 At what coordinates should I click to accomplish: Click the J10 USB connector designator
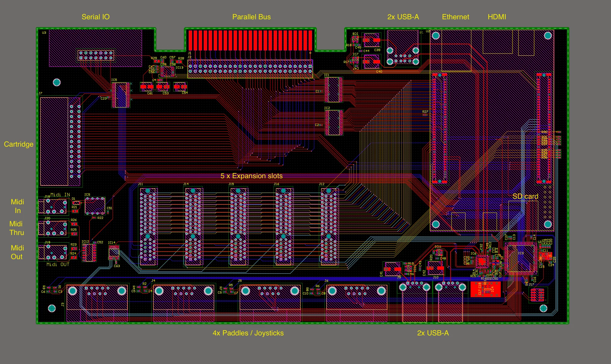(436, 277)
